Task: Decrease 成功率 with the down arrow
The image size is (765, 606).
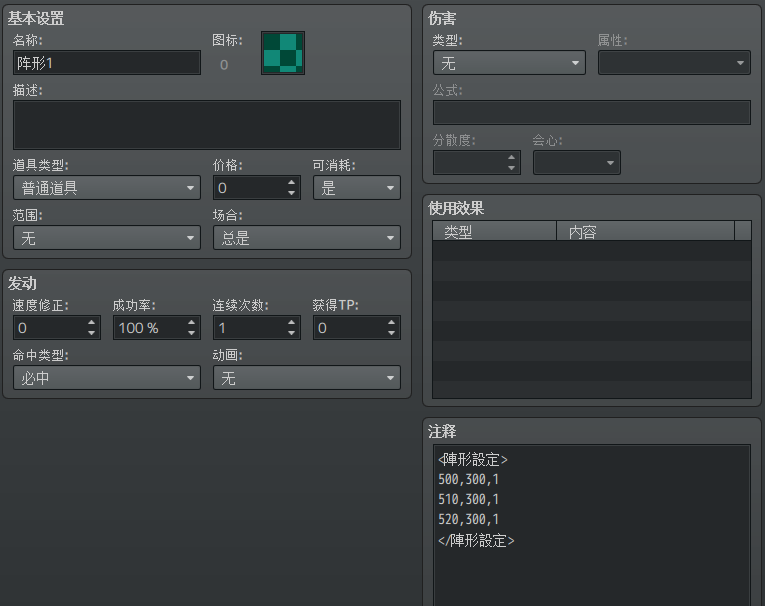Action: click(x=192, y=333)
